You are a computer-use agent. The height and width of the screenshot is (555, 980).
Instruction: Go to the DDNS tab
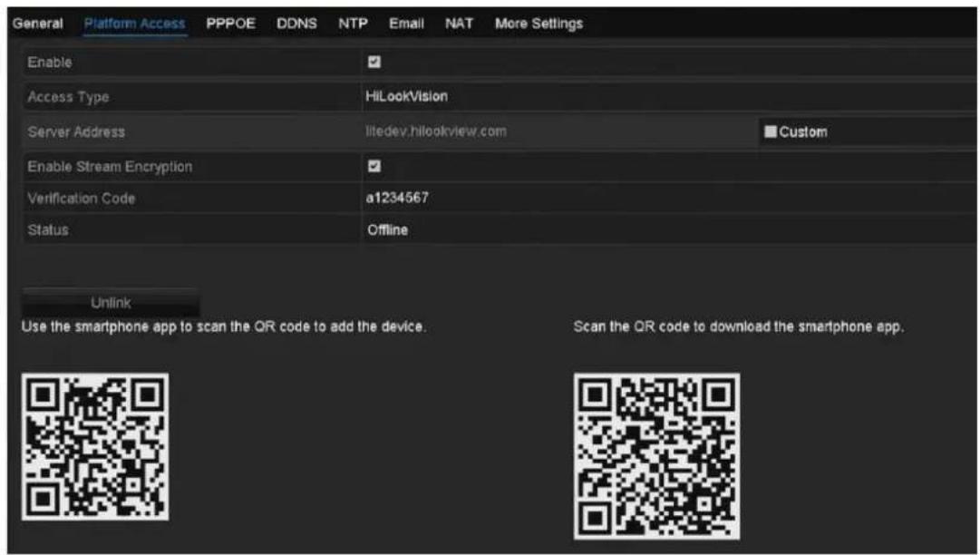point(296,24)
